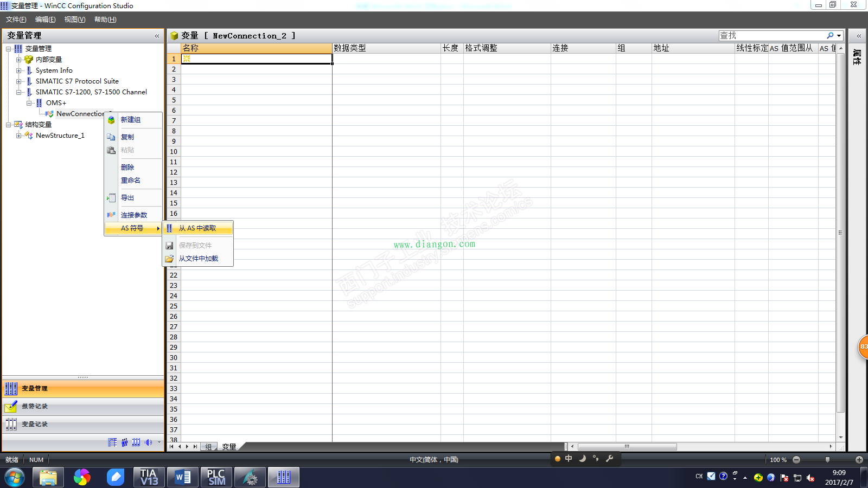The image size is (868, 488).
Task: Open TIA Portal V13 from the taskbar
Action: 149,477
